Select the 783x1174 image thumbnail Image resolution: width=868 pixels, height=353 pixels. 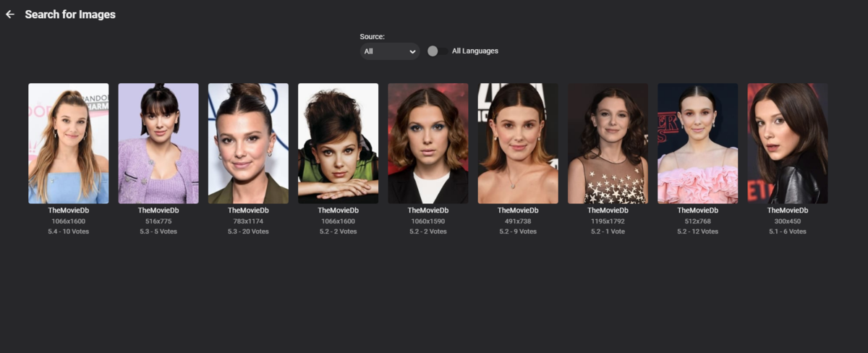(248, 143)
